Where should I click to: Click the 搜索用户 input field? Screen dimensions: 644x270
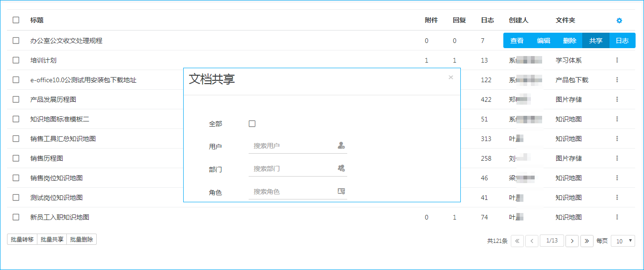[292, 146]
